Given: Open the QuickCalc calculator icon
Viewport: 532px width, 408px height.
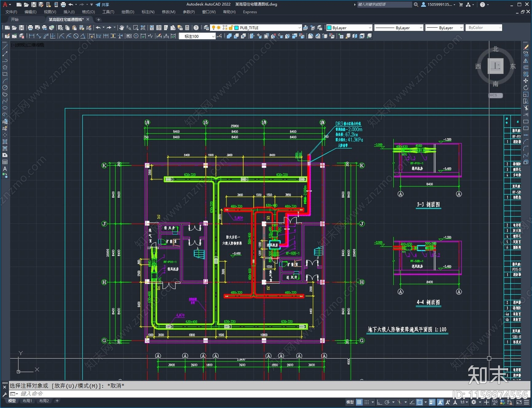Looking at the screenshot, I should pos(187,28).
